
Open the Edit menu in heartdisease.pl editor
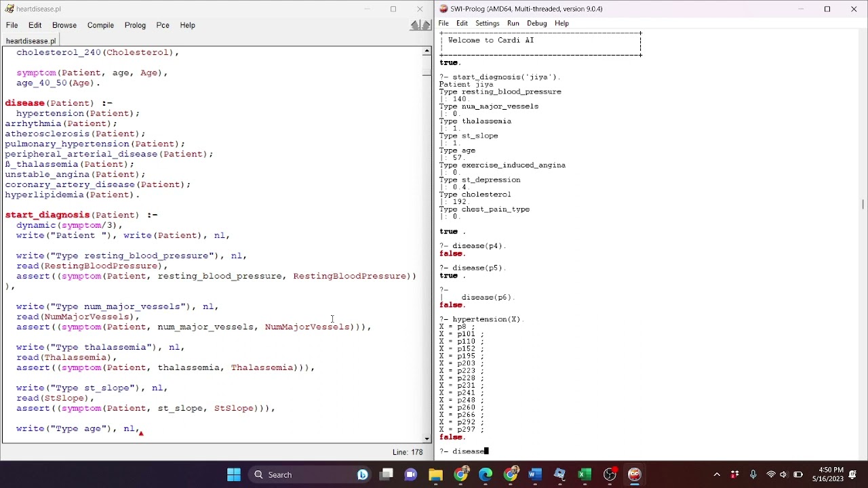[35, 25]
